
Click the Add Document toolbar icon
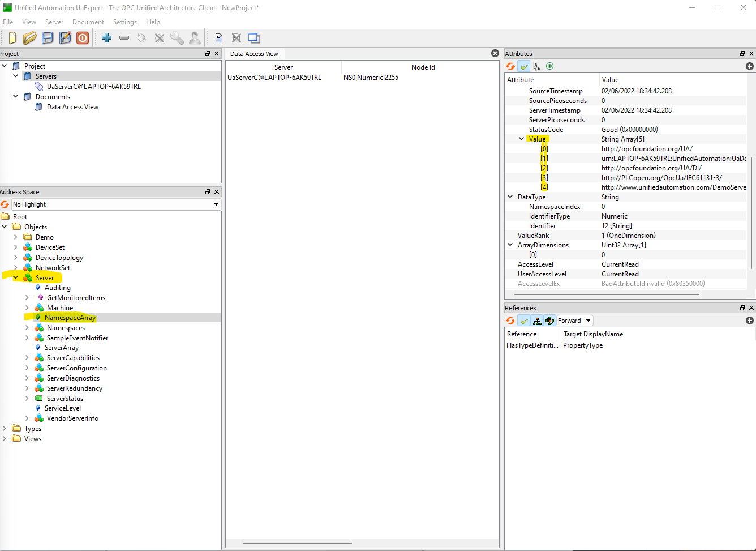[219, 38]
